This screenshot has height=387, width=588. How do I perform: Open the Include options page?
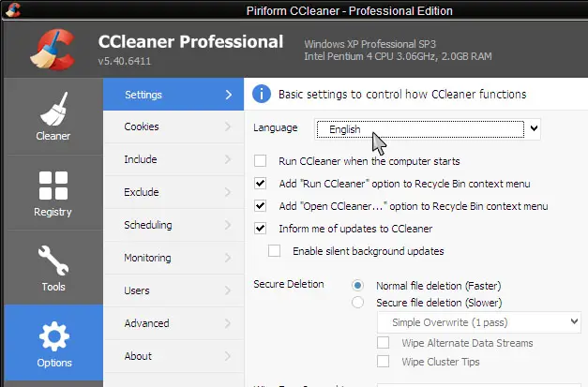[x=173, y=159]
